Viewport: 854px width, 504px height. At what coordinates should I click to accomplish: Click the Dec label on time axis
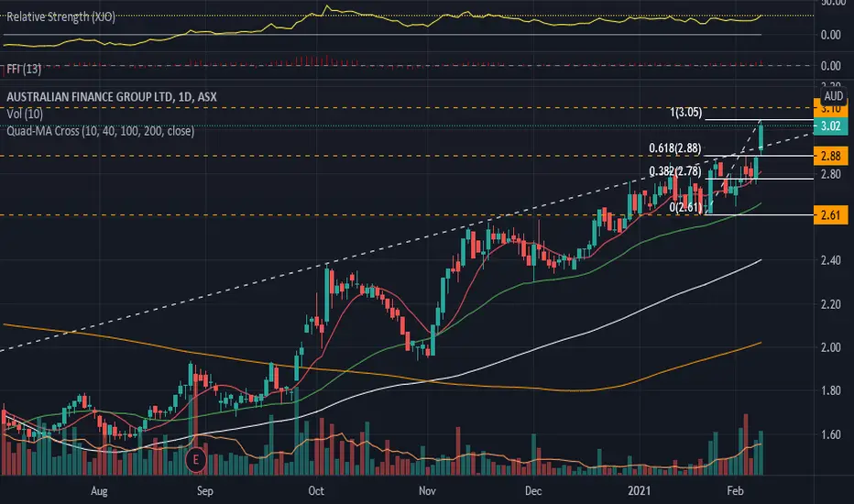tap(533, 491)
